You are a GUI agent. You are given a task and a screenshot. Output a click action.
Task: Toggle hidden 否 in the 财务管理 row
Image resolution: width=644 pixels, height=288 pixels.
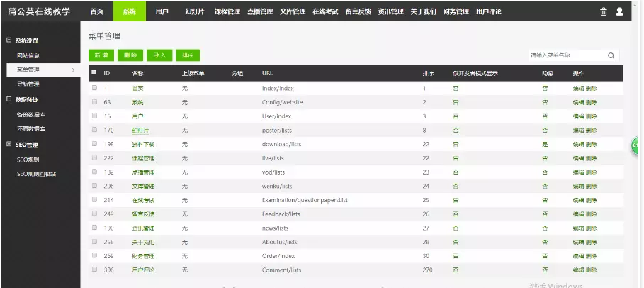pos(545,256)
